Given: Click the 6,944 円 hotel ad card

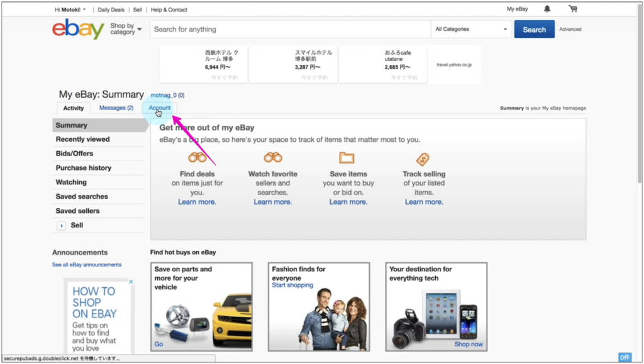Looking at the screenshot, I should 203,65.
